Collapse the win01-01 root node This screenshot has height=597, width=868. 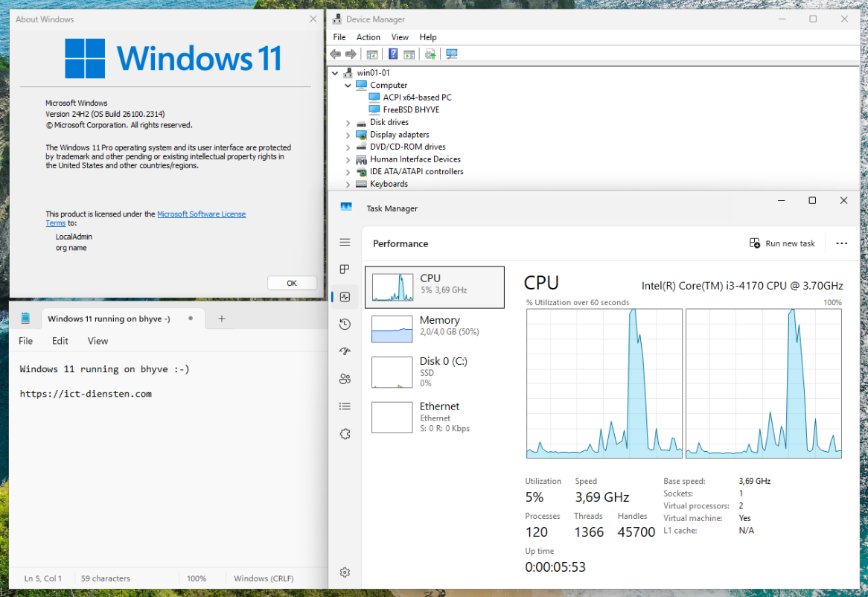pyautogui.click(x=335, y=73)
